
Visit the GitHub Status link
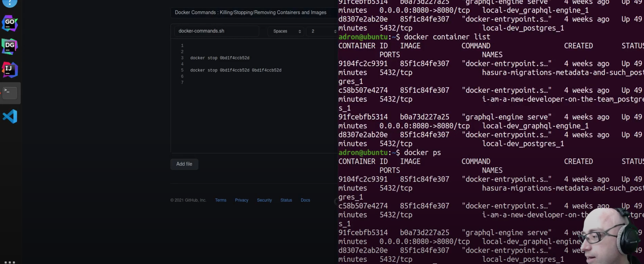pos(286,200)
